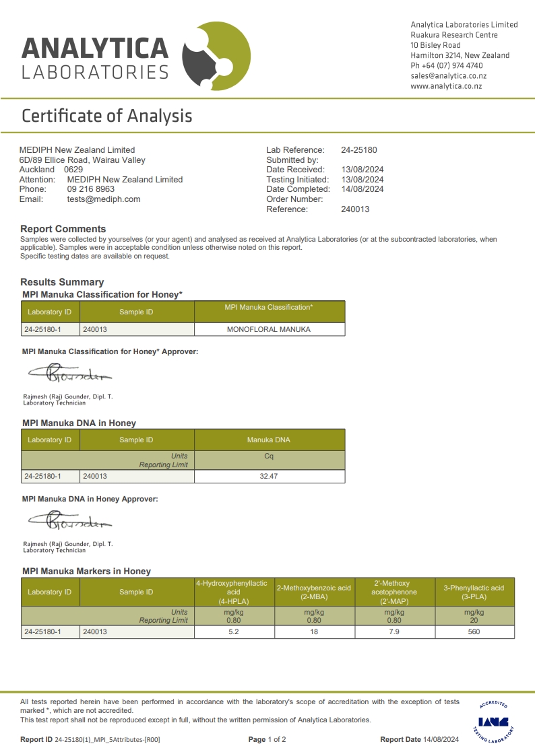Click the MONOFLORAL MANUKA classification cell
535x756 pixels.
270,329
